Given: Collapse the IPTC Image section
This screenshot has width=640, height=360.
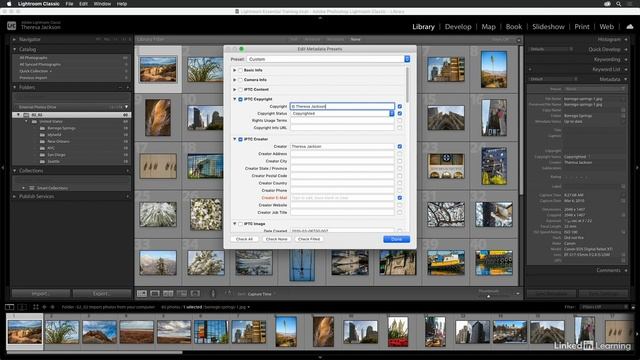Looking at the screenshot, I should [235, 224].
